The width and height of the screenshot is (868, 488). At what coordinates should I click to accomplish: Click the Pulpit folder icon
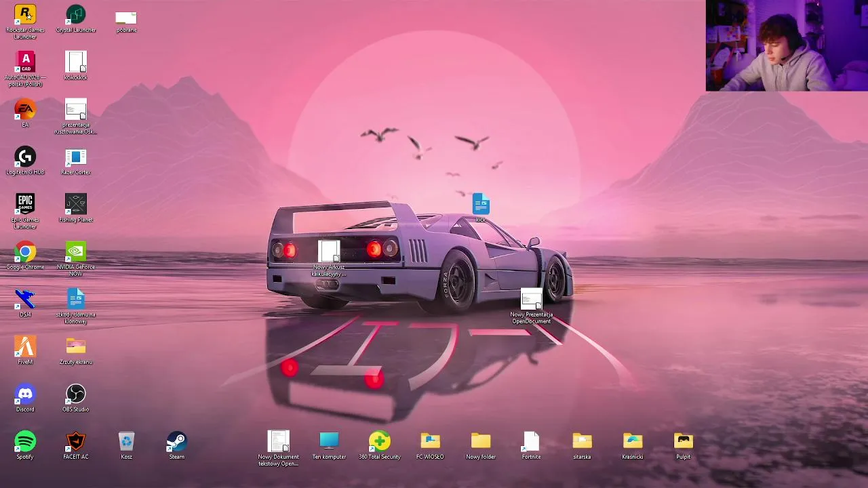pyautogui.click(x=683, y=445)
